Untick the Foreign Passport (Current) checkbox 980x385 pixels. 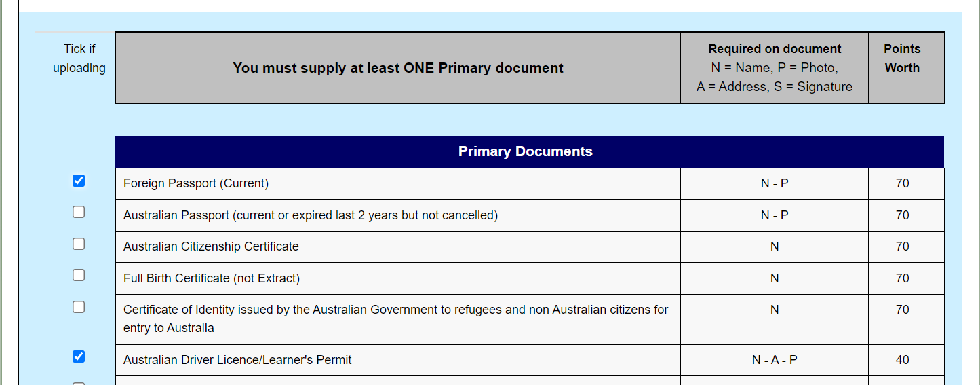point(79,181)
